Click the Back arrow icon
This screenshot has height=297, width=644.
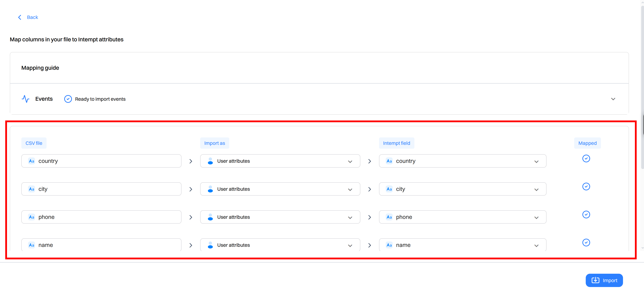point(20,17)
